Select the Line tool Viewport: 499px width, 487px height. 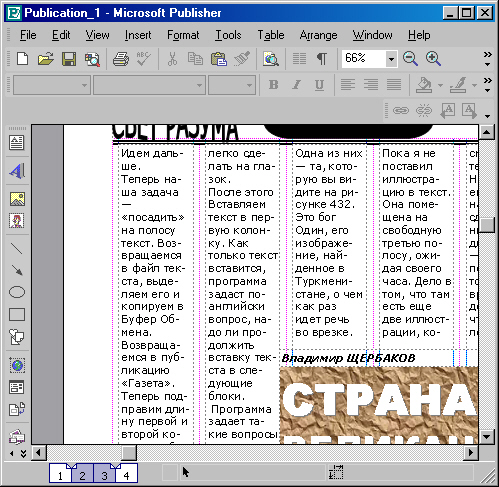pyautogui.click(x=17, y=249)
